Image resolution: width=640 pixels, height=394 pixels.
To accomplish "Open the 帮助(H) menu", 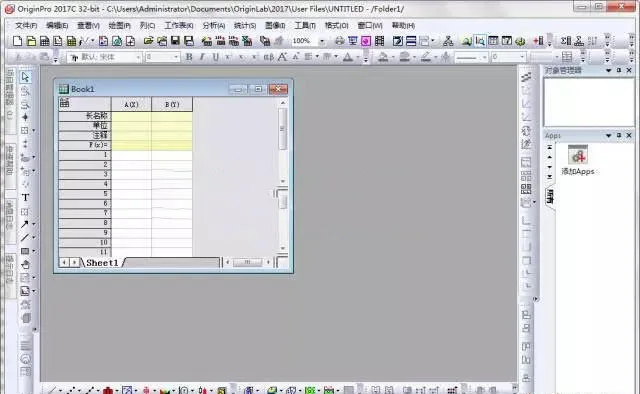I will coord(403,25).
